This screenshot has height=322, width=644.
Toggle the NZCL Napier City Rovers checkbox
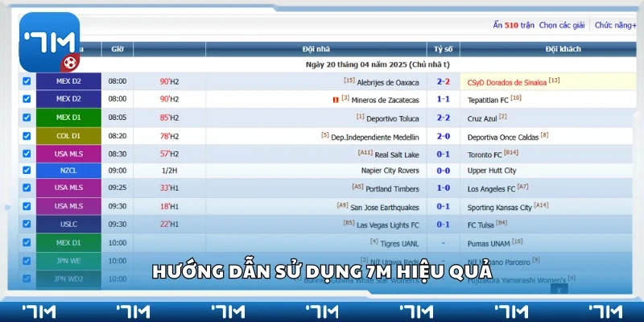tap(27, 170)
